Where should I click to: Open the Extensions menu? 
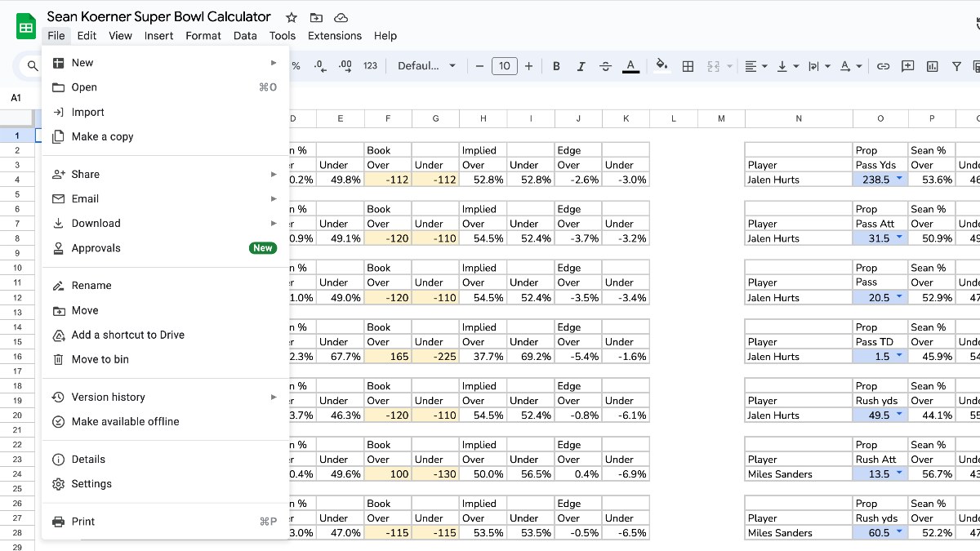coord(335,36)
